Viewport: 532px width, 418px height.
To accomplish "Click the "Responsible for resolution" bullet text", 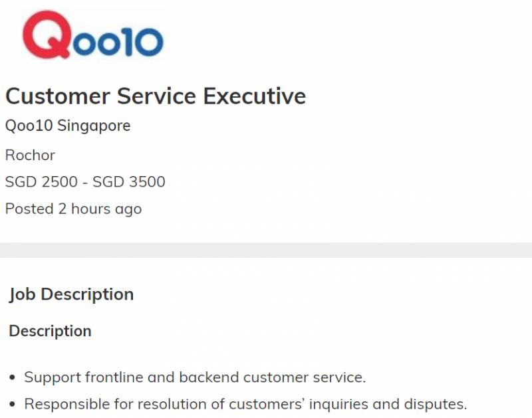I will pyautogui.click(x=246, y=404).
